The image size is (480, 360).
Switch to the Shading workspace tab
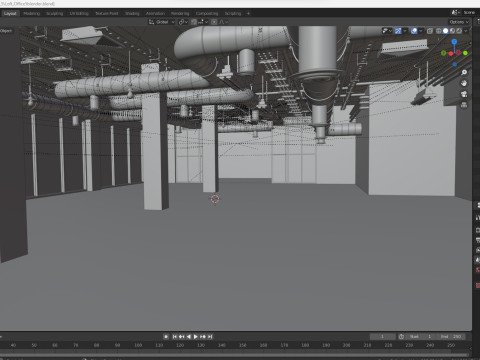coord(132,13)
